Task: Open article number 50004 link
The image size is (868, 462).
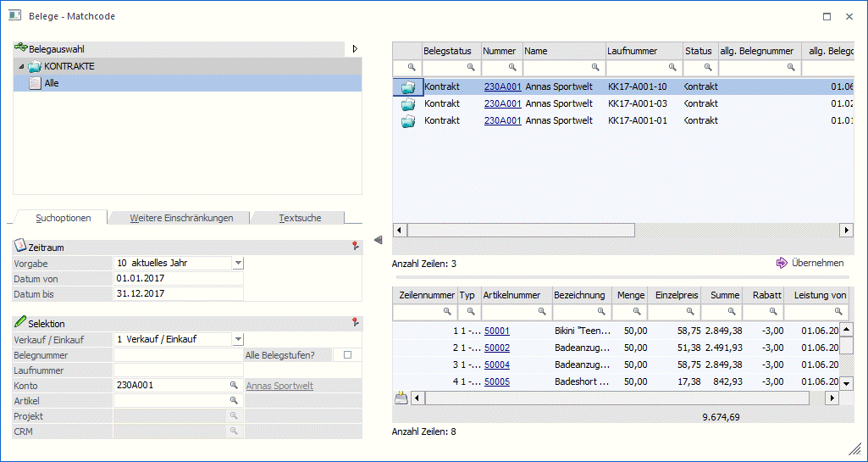Action: click(497, 365)
